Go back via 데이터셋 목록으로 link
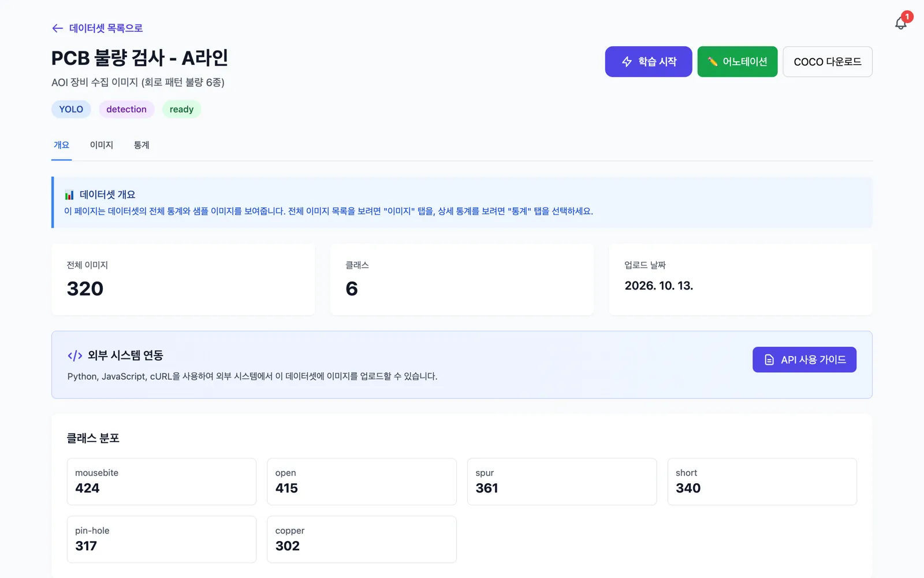924x578 pixels. (x=106, y=28)
